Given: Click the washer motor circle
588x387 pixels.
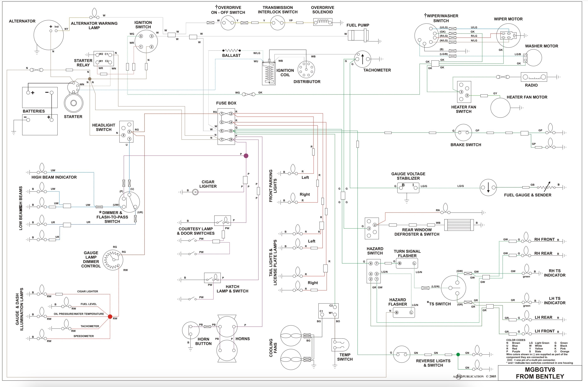Looking at the screenshot, I should [x=533, y=58].
